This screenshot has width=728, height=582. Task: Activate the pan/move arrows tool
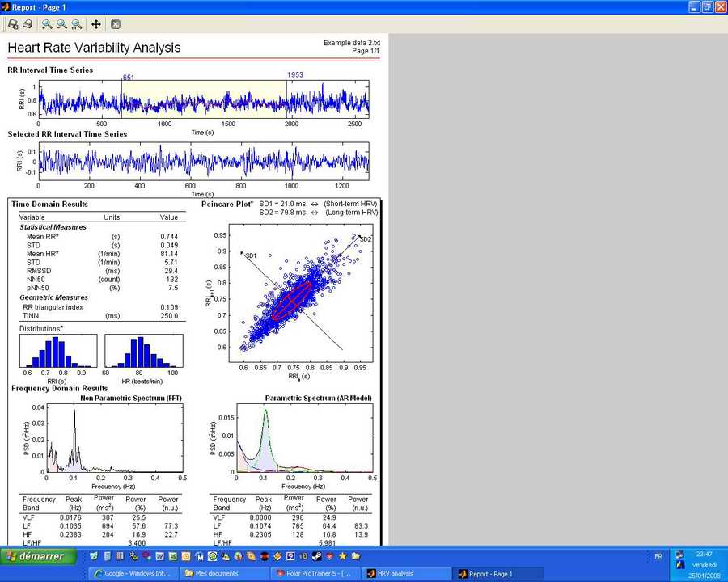coord(96,25)
